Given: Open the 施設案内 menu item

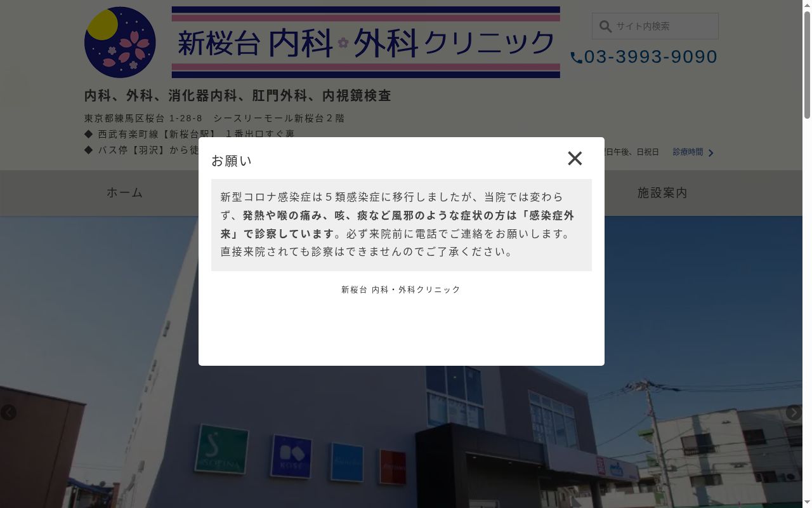Looking at the screenshot, I should [x=662, y=192].
